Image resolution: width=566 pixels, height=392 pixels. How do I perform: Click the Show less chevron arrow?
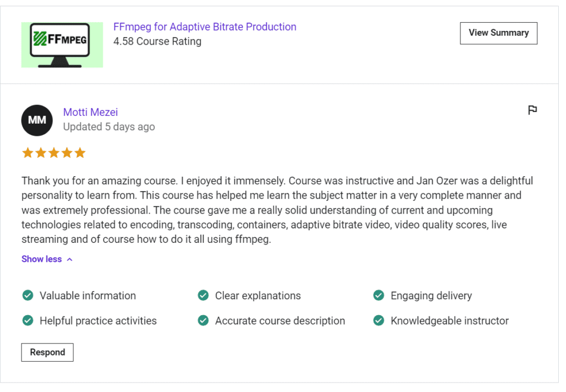(70, 259)
